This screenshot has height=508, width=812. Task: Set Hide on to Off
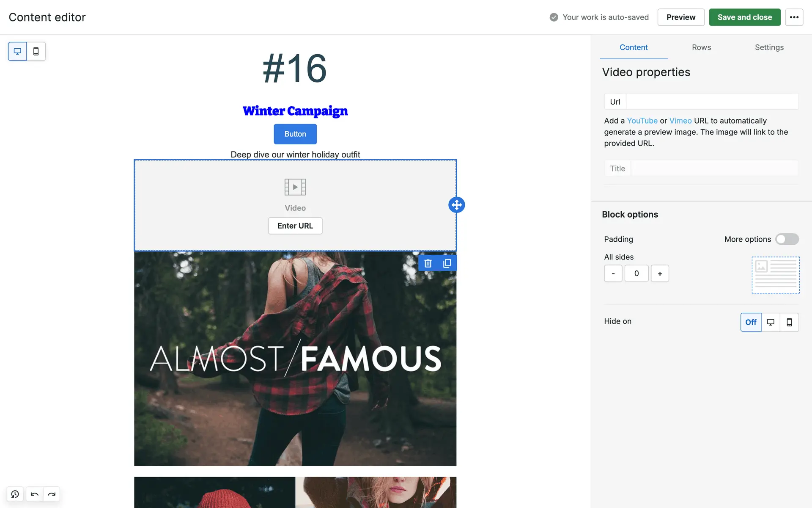coord(751,322)
